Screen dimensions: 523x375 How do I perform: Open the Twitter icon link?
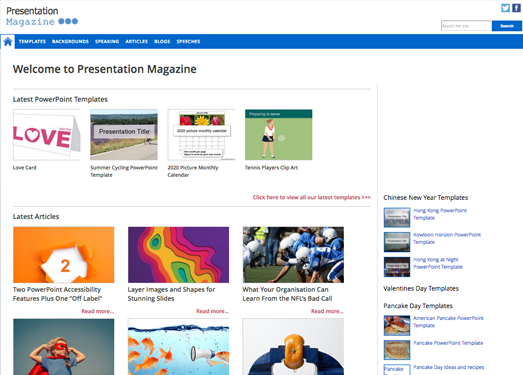(505, 8)
